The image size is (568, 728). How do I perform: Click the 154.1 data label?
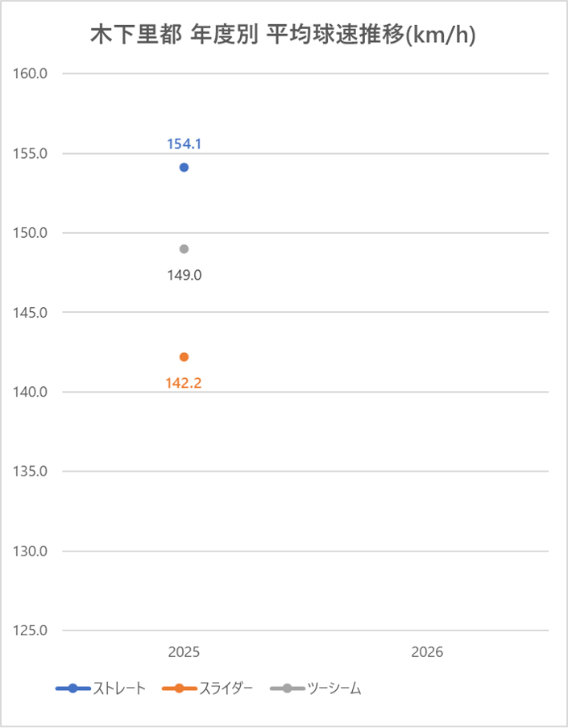point(184,144)
